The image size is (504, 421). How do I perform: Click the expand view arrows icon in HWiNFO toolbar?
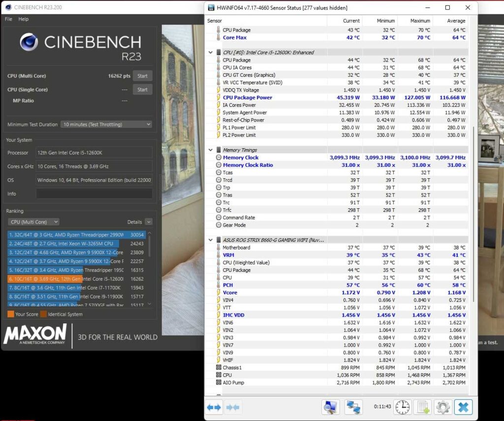(x=214, y=408)
